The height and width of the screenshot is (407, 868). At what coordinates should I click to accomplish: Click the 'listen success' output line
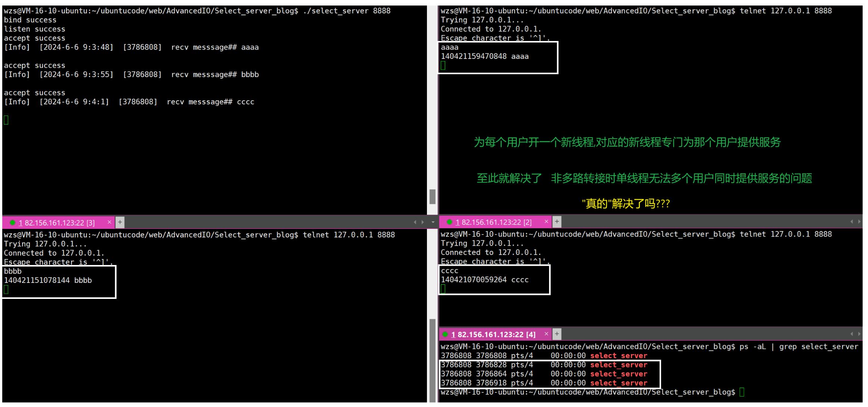[34, 29]
